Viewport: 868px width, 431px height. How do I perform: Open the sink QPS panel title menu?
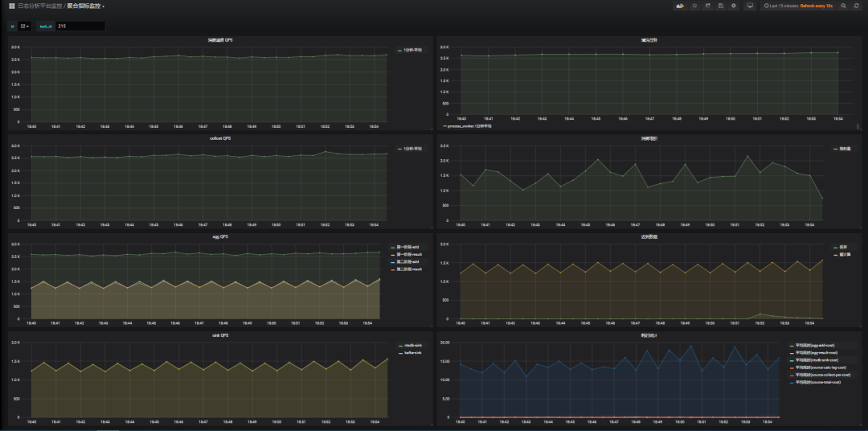click(x=220, y=335)
